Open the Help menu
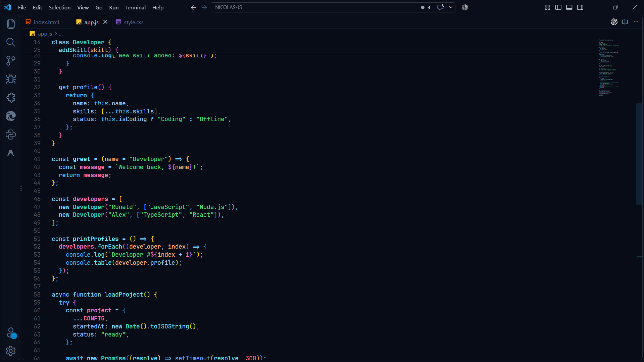The height and width of the screenshot is (362, 644). pyautogui.click(x=158, y=7)
